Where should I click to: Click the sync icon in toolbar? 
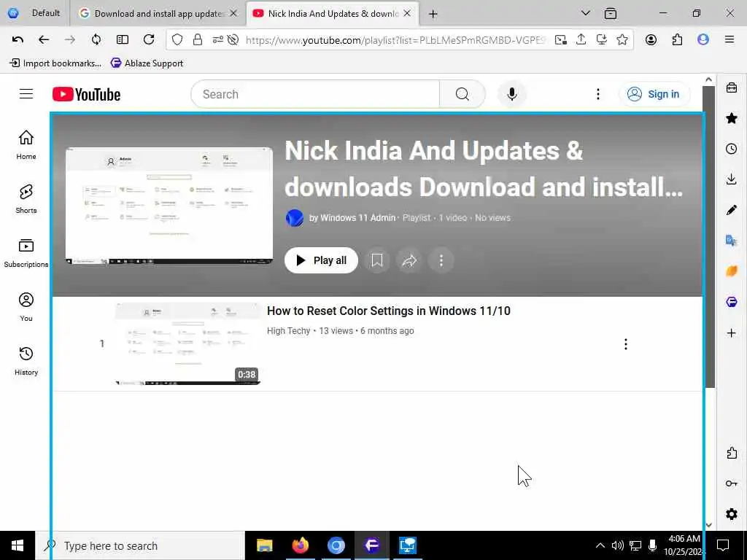[96, 39]
